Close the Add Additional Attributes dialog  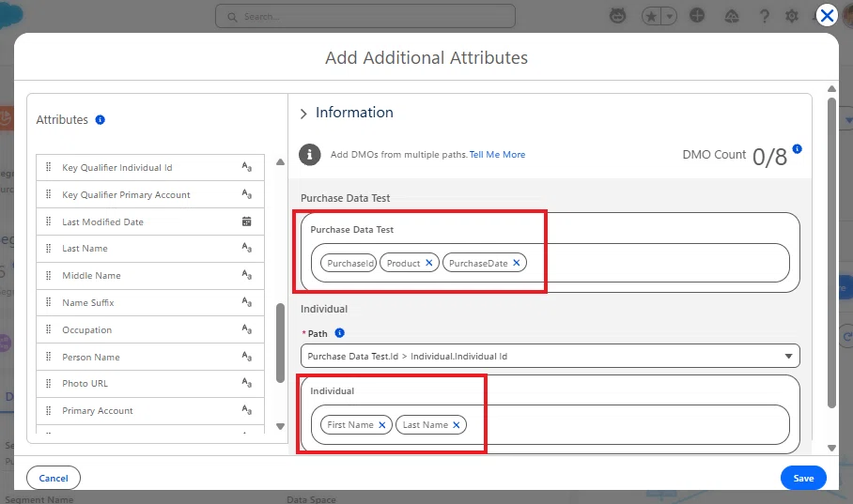point(827,15)
